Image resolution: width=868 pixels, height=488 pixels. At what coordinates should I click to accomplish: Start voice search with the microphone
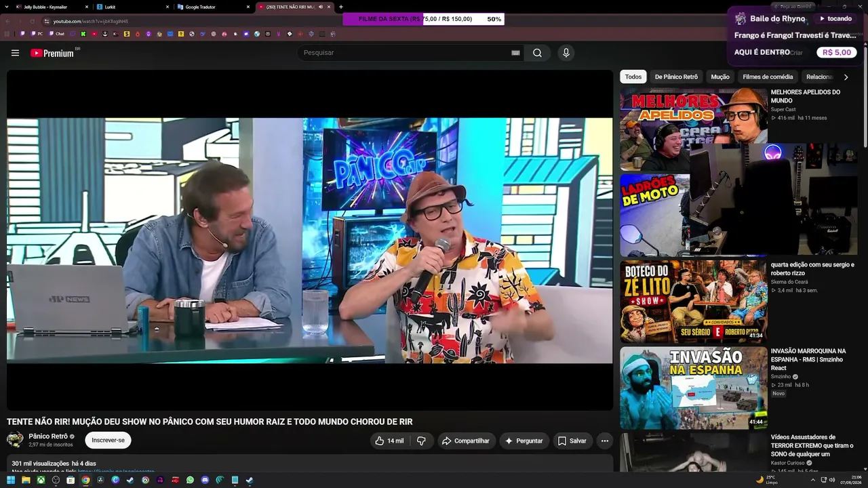(x=566, y=53)
